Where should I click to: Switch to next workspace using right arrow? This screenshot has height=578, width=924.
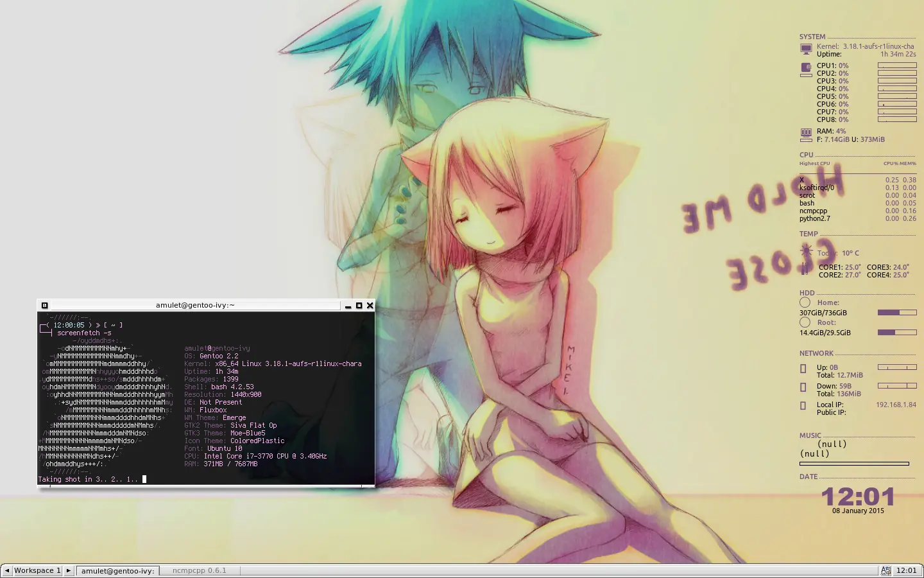click(69, 570)
